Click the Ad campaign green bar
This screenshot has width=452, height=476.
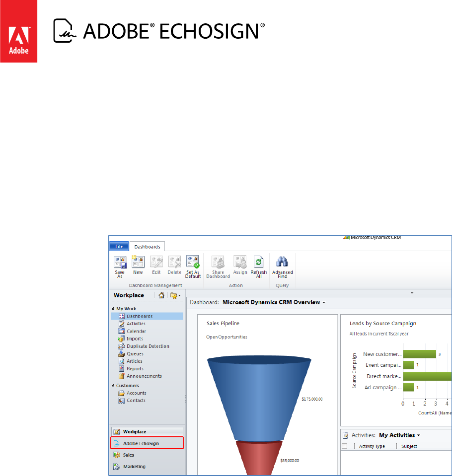pyautogui.click(x=409, y=387)
